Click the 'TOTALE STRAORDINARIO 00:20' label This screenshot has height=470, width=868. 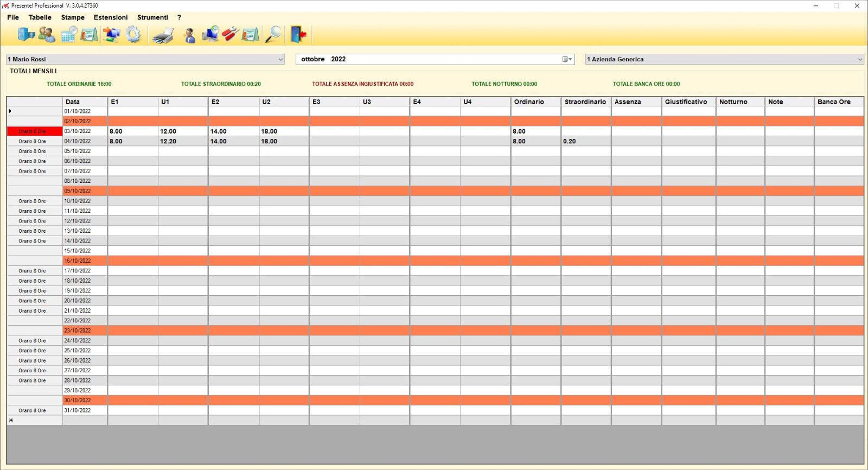[221, 84]
